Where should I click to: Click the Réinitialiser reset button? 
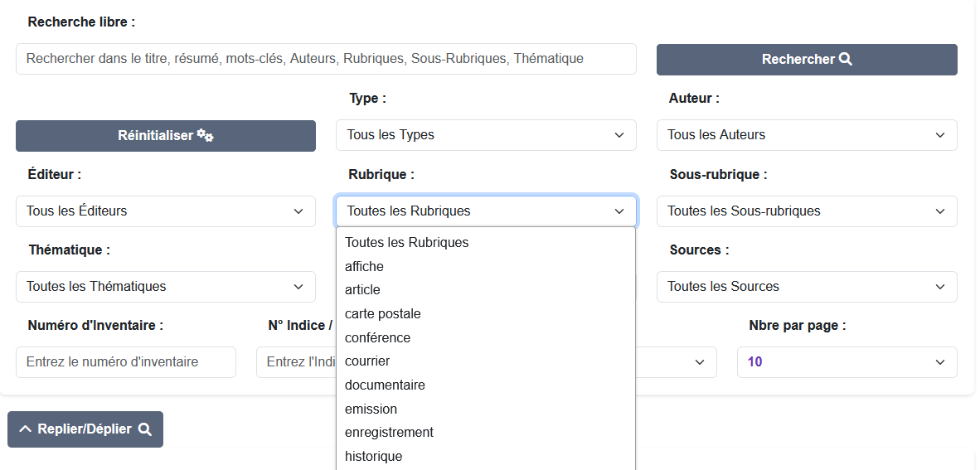(x=165, y=136)
